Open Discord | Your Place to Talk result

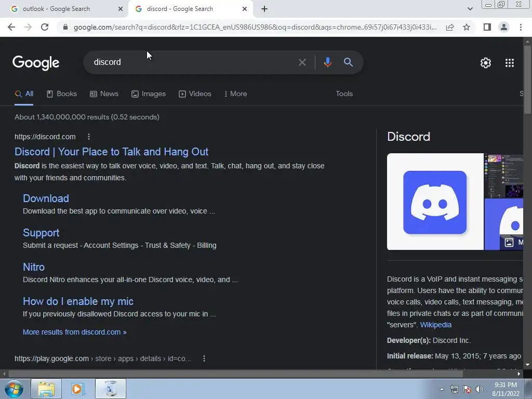tap(111, 152)
